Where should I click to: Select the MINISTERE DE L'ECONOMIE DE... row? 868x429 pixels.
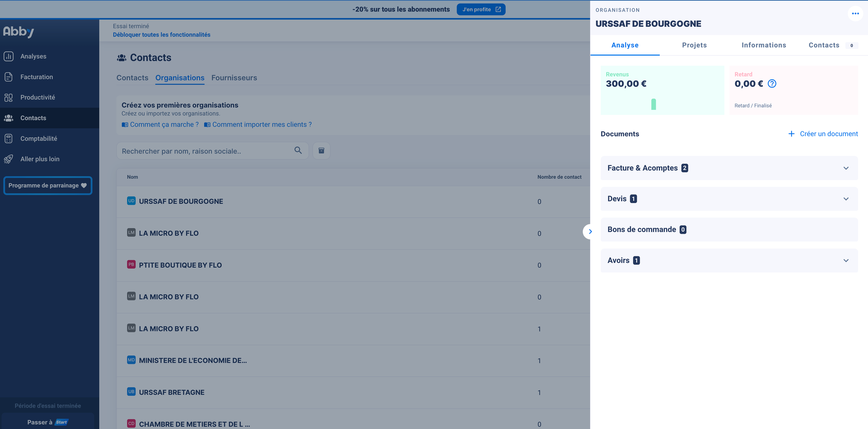[x=353, y=360]
